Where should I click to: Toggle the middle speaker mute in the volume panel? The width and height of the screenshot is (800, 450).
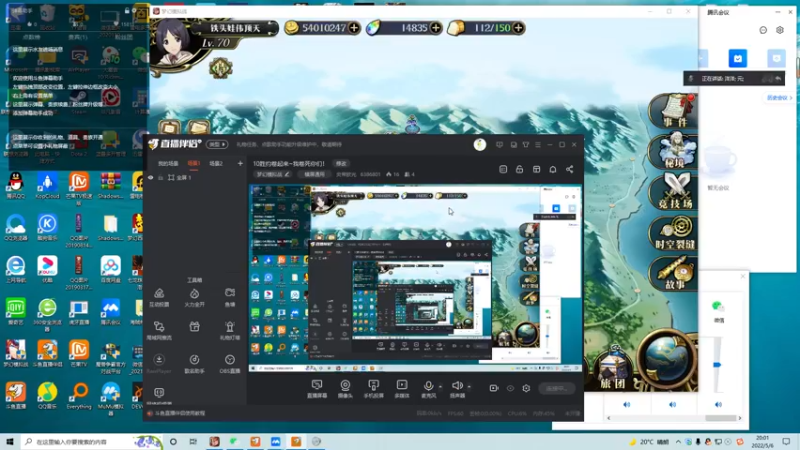(672, 405)
